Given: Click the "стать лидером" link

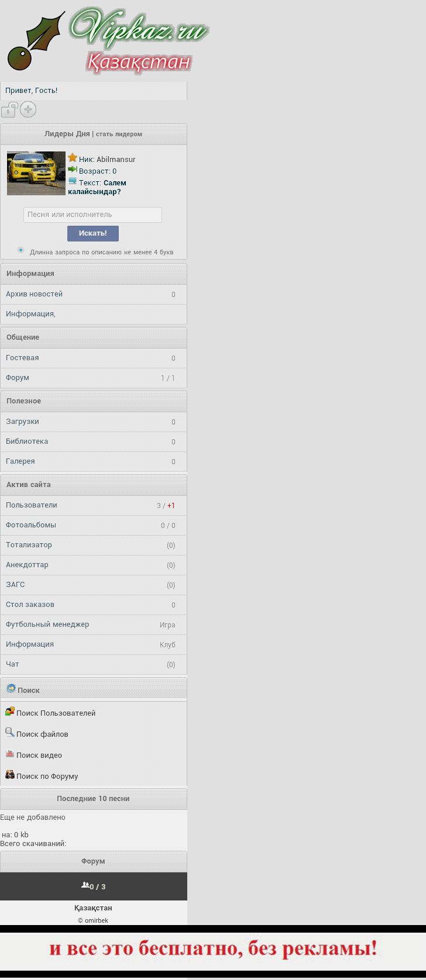Looking at the screenshot, I should click(119, 134).
